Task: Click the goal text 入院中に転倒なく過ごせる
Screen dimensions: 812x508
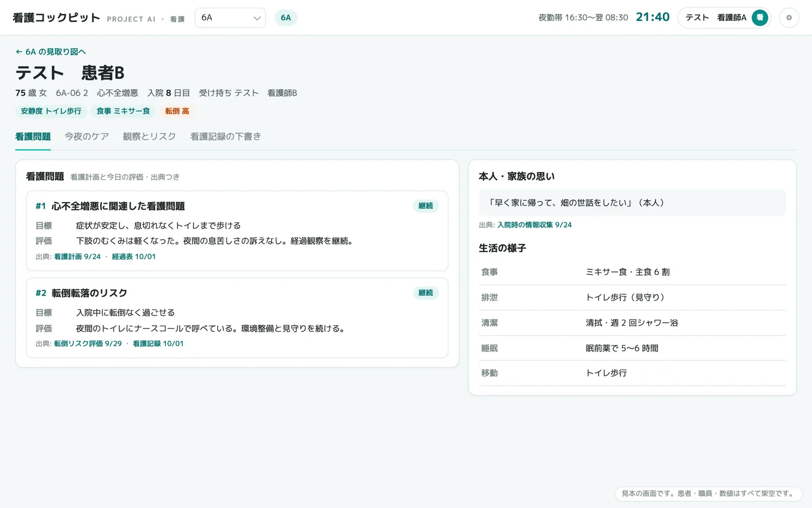Action: tap(125, 313)
